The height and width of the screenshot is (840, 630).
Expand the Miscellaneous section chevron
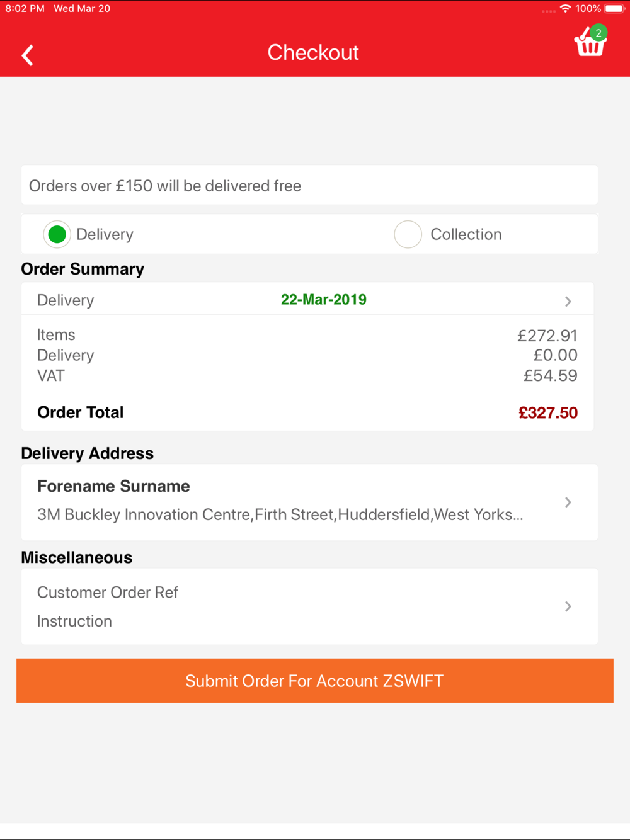click(x=568, y=606)
